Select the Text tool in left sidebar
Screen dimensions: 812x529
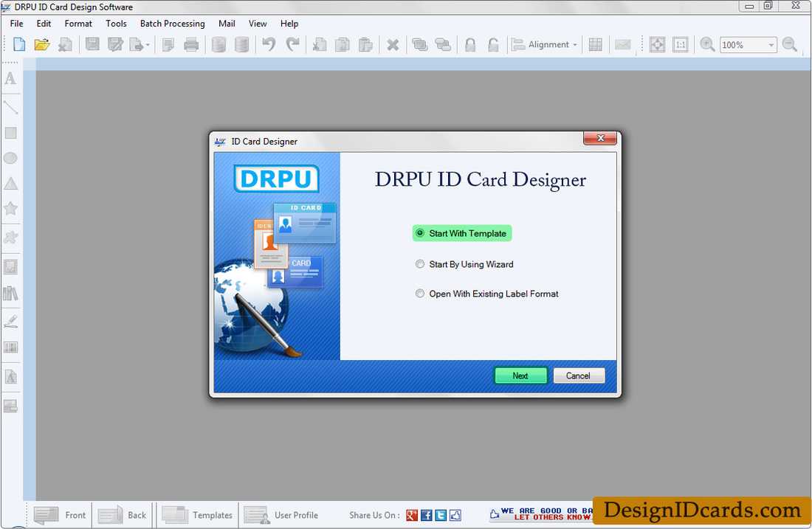(x=10, y=79)
